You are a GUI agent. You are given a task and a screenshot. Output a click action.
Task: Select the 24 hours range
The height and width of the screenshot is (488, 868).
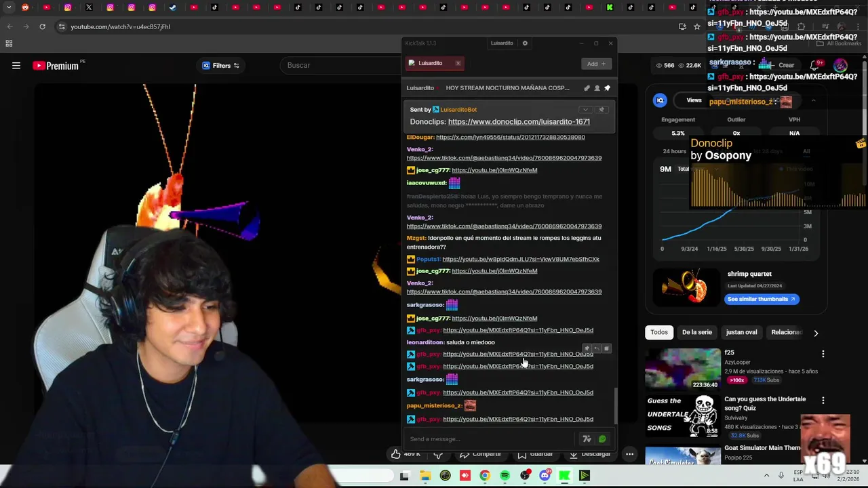pos(675,151)
